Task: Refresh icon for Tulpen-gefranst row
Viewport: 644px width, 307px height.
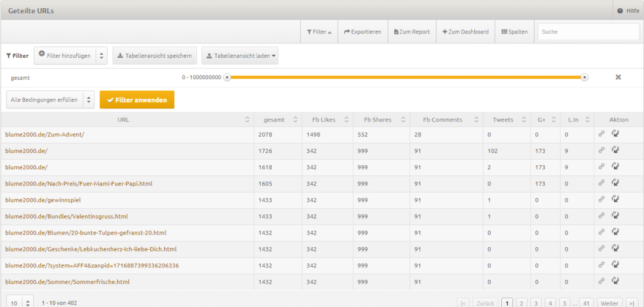Action: tap(615, 232)
